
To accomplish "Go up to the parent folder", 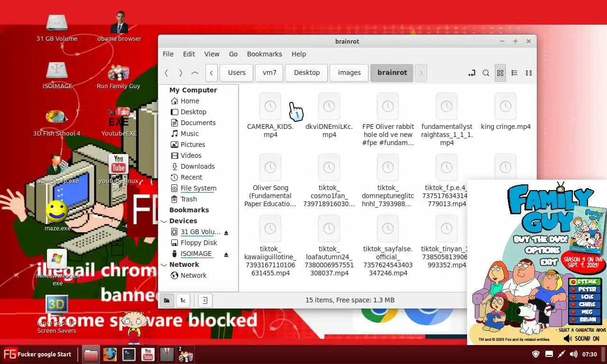I will (x=195, y=73).
